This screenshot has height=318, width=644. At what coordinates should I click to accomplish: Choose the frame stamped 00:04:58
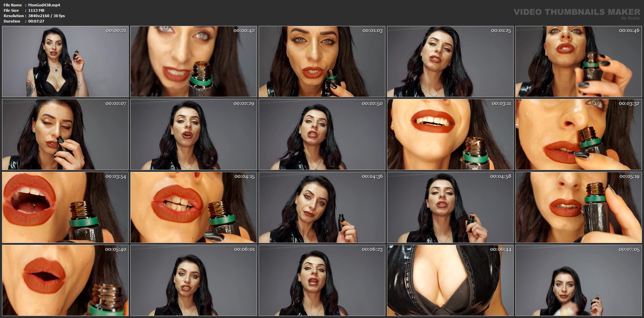(x=450, y=207)
